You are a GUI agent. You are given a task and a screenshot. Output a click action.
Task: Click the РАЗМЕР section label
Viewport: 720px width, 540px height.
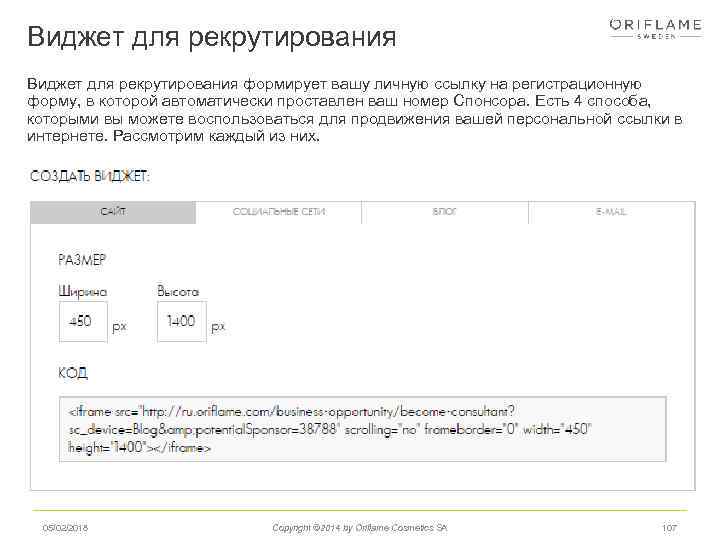82,260
